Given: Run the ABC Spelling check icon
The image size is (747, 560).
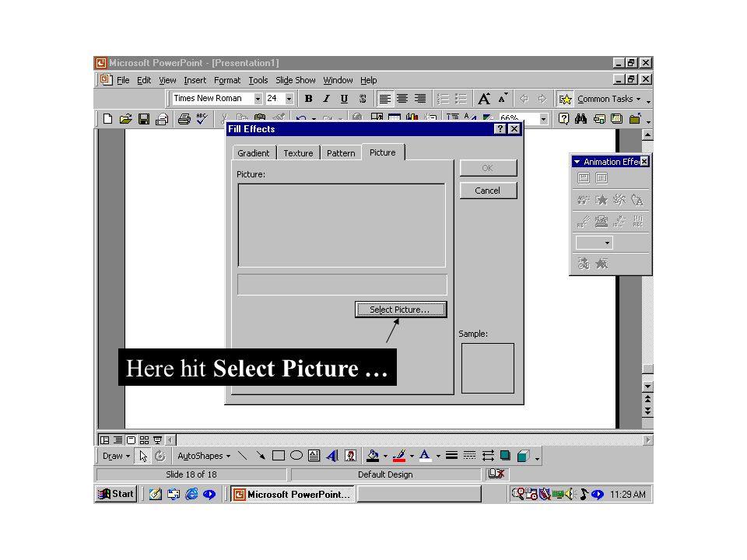Looking at the screenshot, I should pyautogui.click(x=202, y=118).
